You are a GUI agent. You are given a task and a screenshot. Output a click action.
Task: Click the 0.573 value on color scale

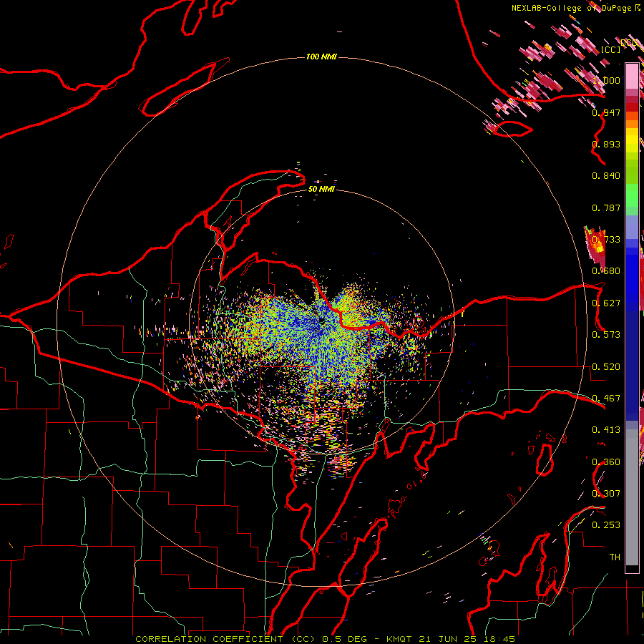coord(606,334)
